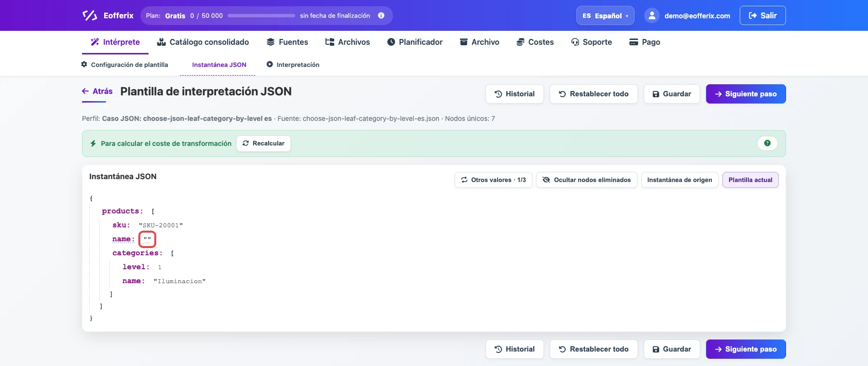Open the Soporte section
Viewport: 868px width, 366px height.
[x=592, y=42]
